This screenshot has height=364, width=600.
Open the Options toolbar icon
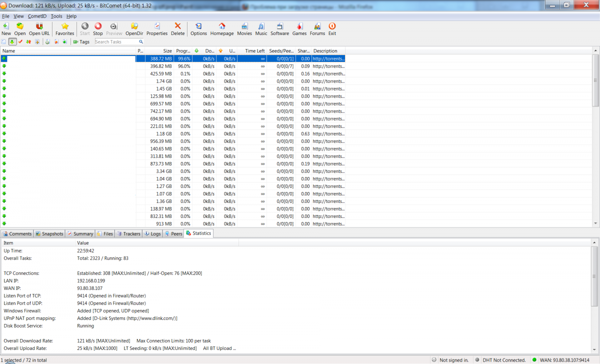(x=198, y=29)
